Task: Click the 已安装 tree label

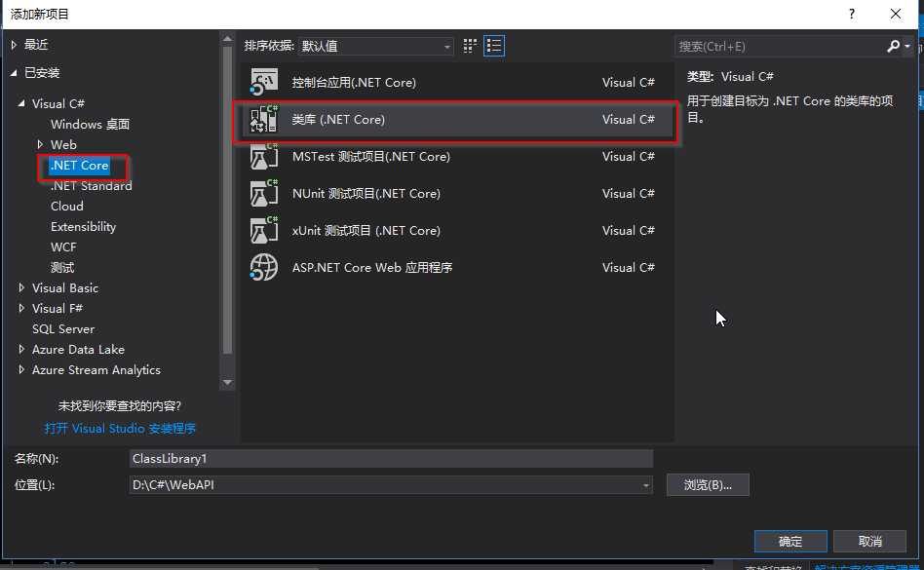Action: coord(42,72)
